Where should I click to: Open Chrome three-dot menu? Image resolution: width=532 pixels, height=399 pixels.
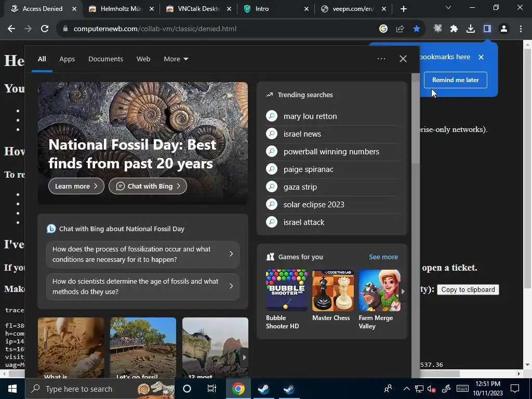coord(521,29)
